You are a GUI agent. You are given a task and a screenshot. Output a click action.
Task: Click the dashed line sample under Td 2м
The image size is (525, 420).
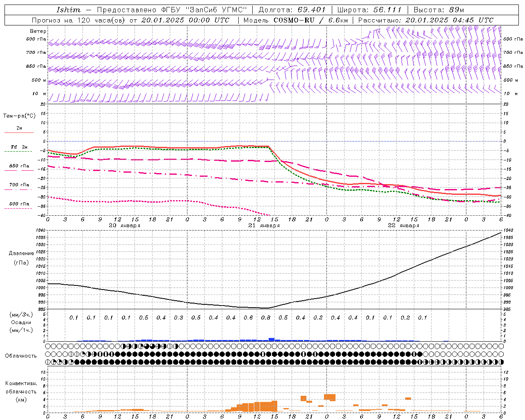pos(18,152)
